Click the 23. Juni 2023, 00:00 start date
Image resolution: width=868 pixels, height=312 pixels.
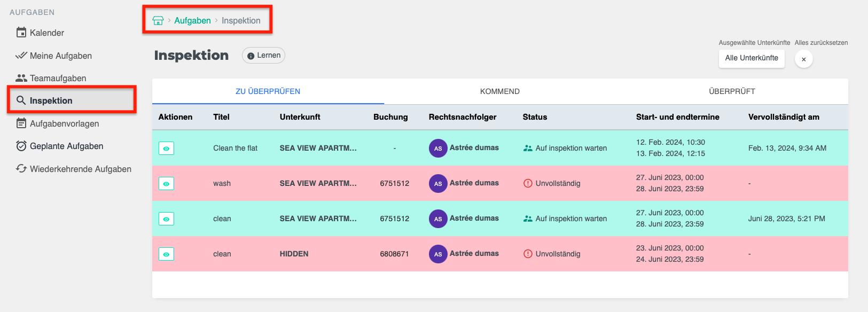tap(670, 248)
